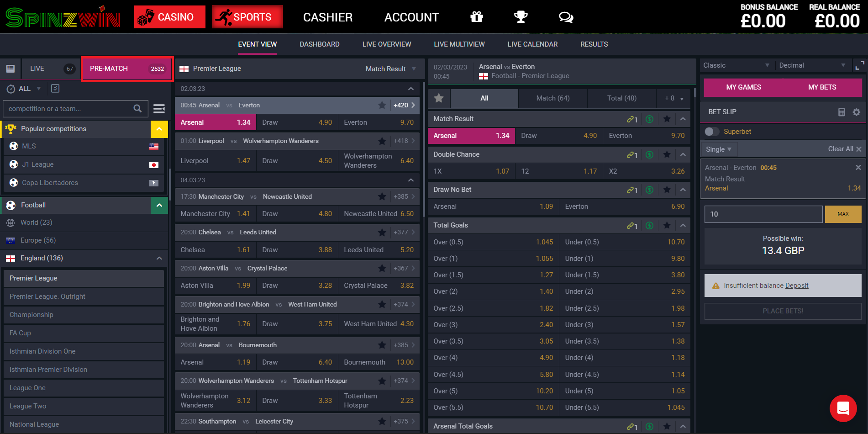Open the gift promotions icon
Viewport: 868px width, 434px height.
[x=477, y=17]
